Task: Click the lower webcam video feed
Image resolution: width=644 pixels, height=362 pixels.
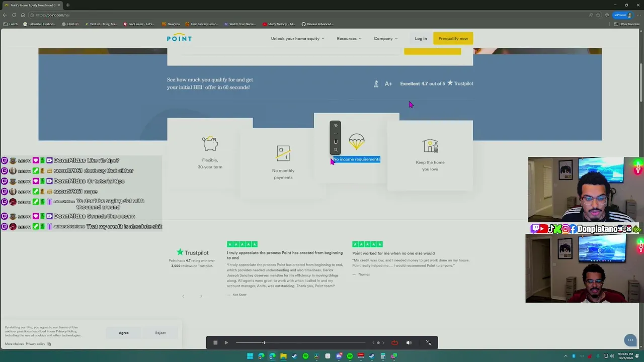Action: coord(584,268)
